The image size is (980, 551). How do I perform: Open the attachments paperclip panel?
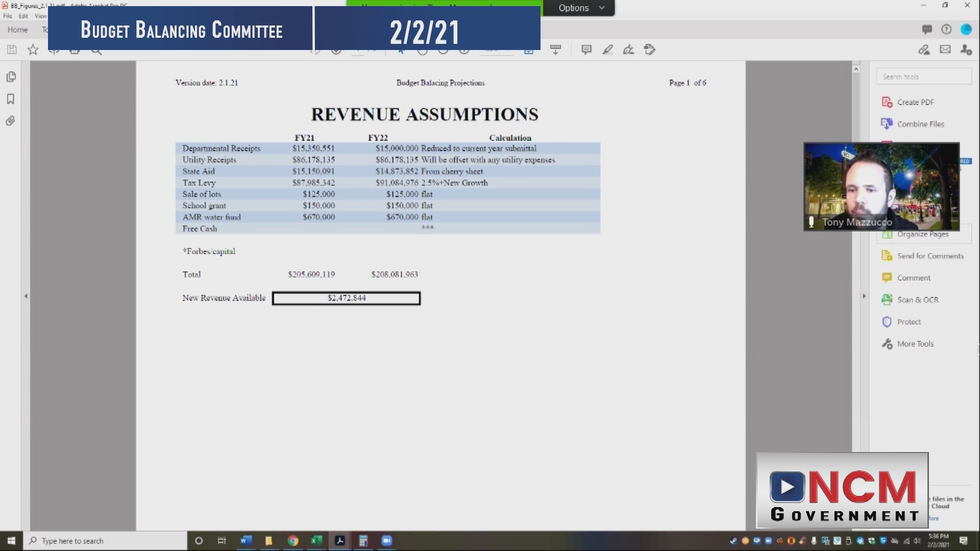(11, 121)
